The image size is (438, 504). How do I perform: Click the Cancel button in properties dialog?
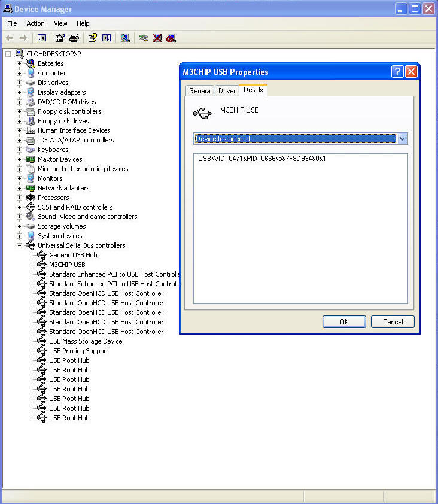pyautogui.click(x=393, y=322)
